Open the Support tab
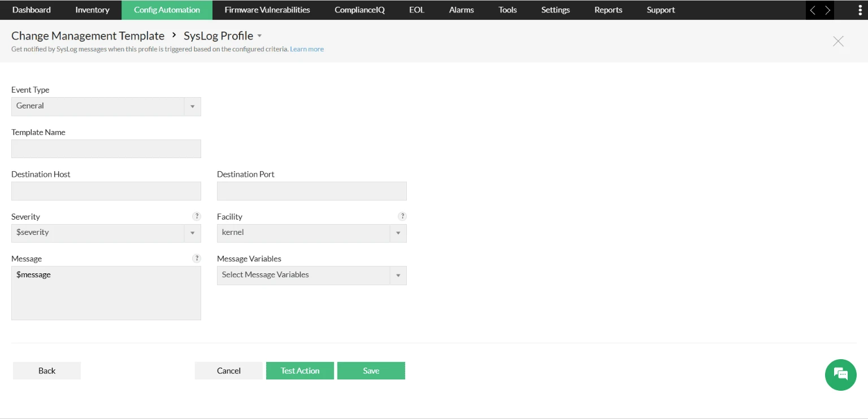Image resolution: width=868 pixels, height=419 pixels. pyautogui.click(x=661, y=10)
